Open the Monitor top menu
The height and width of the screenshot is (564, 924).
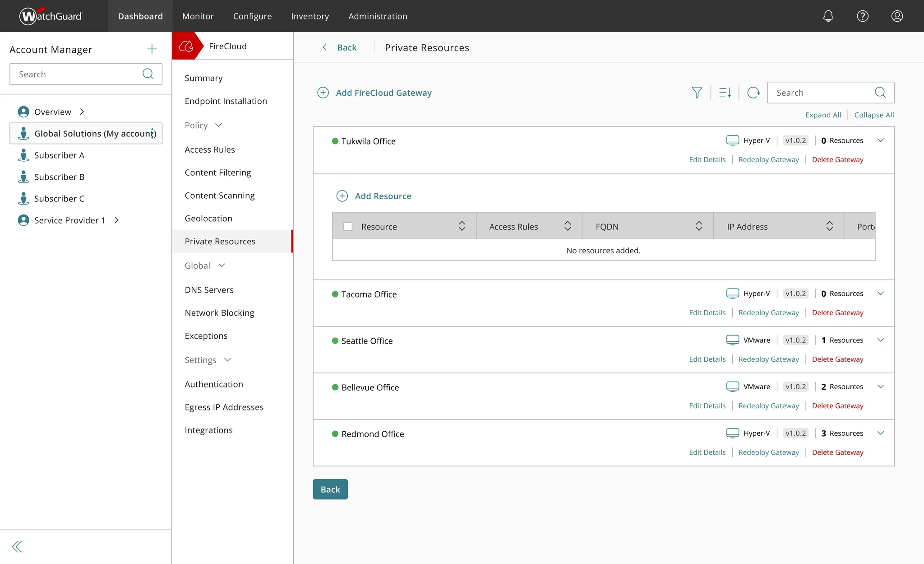(198, 16)
